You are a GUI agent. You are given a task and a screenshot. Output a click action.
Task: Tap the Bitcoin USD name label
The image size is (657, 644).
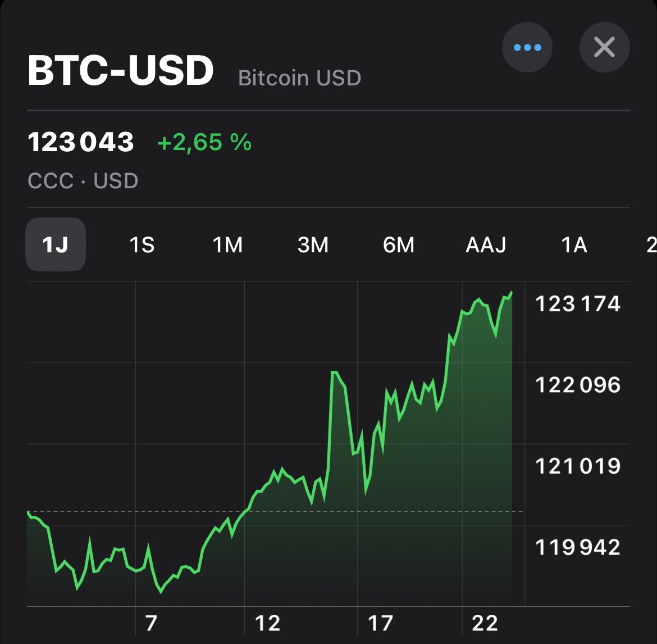click(x=300, y=78)
